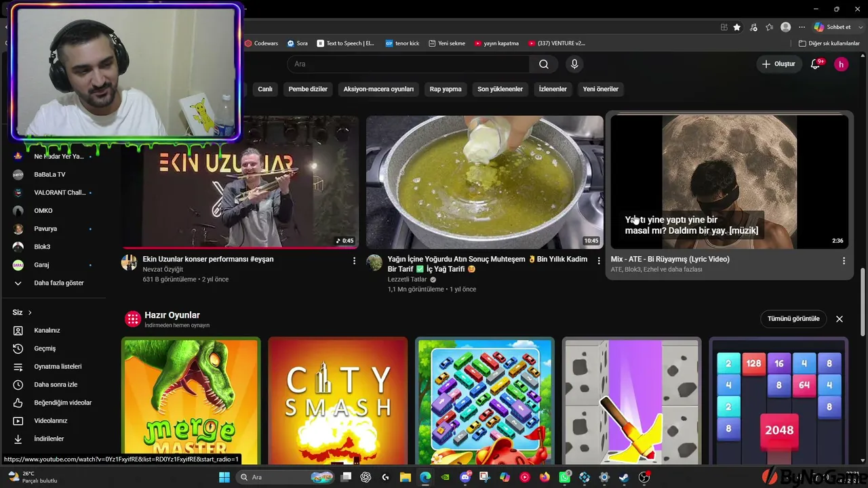Open Beğendiğim videolar thumbs-up icon
This screenshot has width=868, height=488.
18,403
